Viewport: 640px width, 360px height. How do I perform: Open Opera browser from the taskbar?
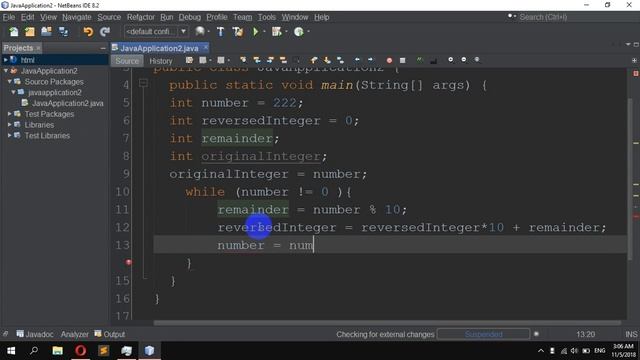[x=80, y=351]
